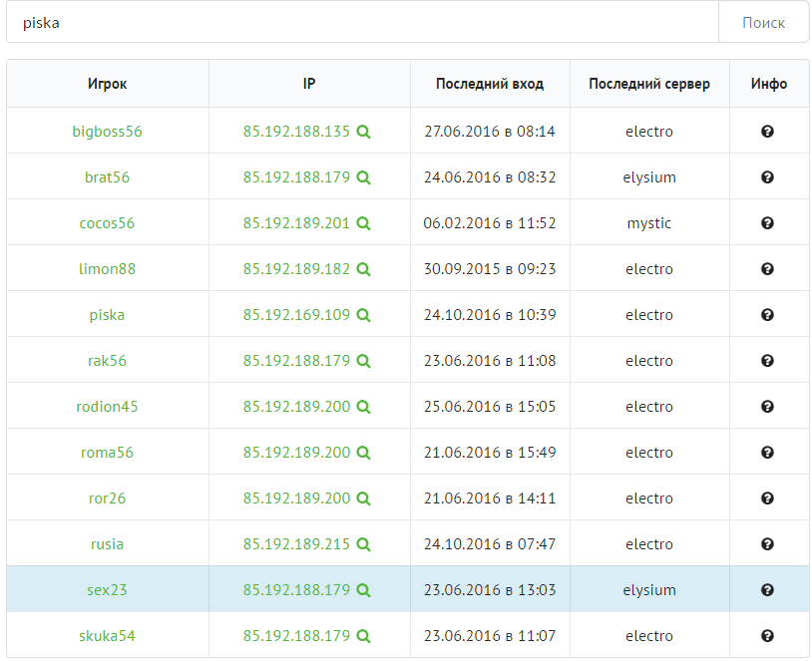Click the magnifier icon in the brat56 row

point(363,177)
